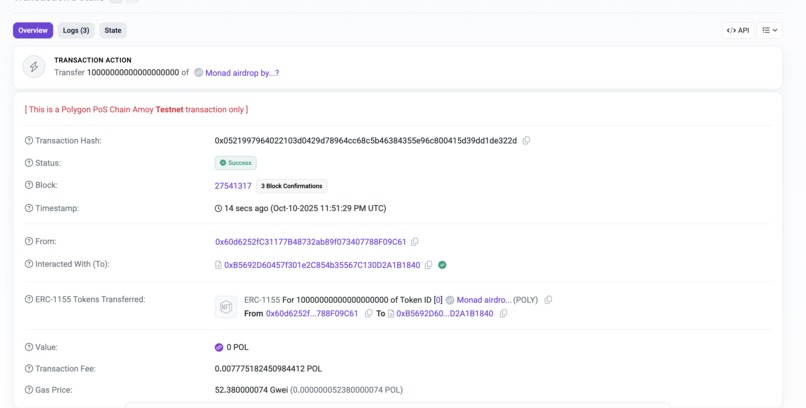Viewport: 806px width, 408px height.
Task: Click the green verified checkmark icon
Action: coord(442,265)
